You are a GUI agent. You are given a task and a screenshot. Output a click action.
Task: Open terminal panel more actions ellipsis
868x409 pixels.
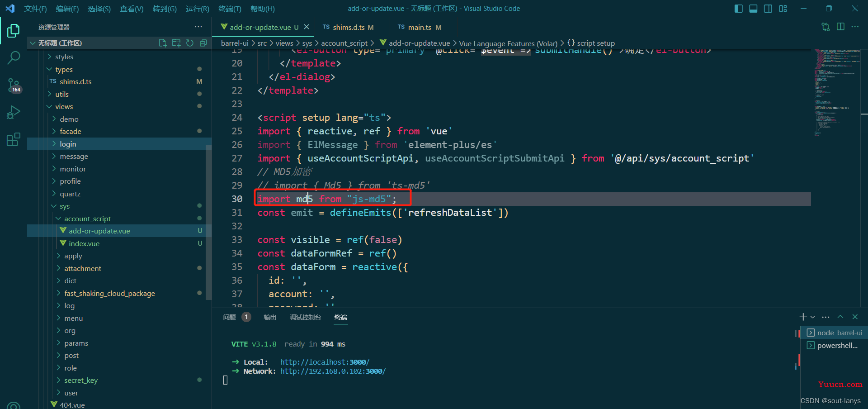coord(826,317)
